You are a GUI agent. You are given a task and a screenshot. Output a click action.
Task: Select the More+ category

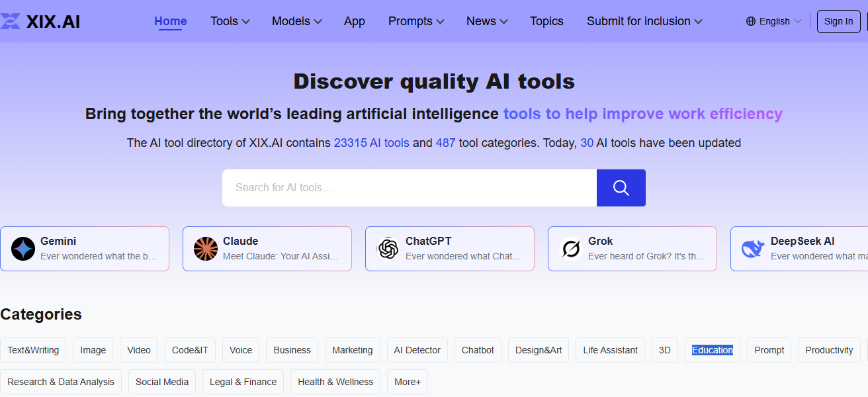(x=407, y=382)
